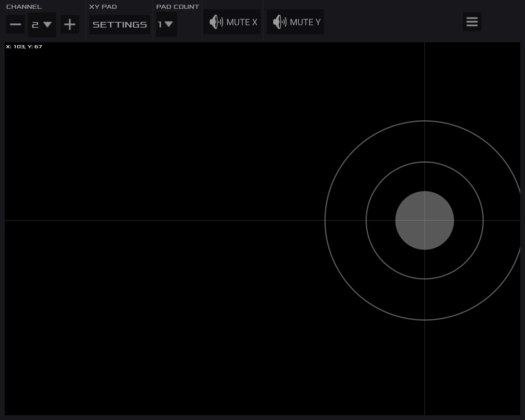This screenshot has height=420, width=525.
Task: Toggle Mute Y
Action: click(x=295, y=22)
